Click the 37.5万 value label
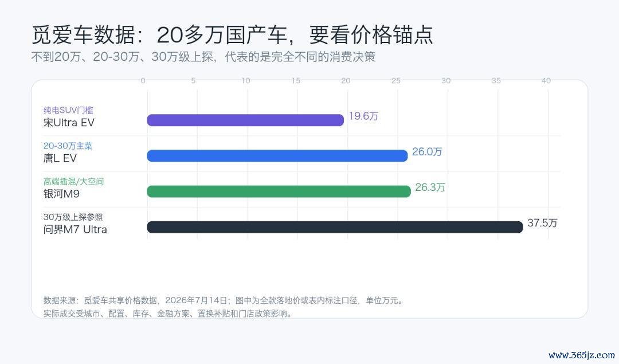619x364 pixels. pyautogui.click(x=542, y=222)
